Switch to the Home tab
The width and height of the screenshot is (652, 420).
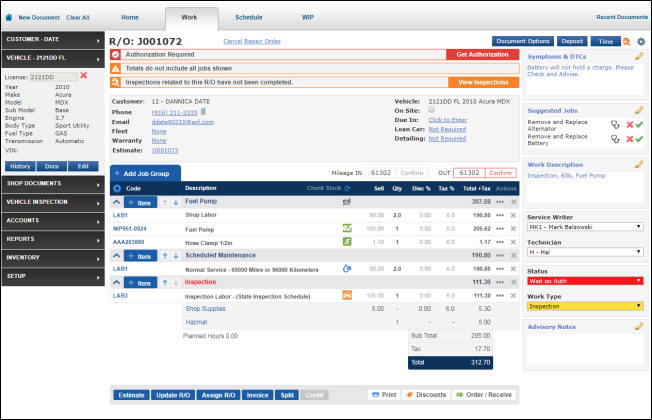coord(130,17)
